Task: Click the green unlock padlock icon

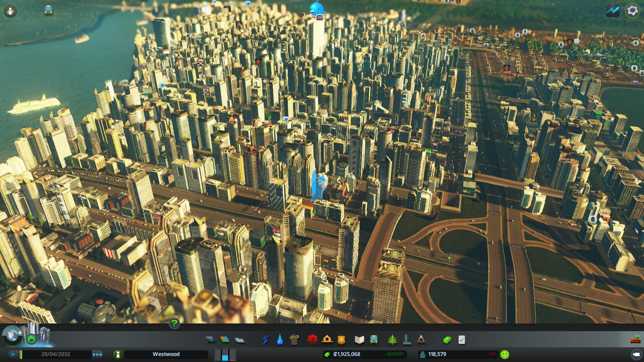Action: pyautogui.click(x=32, y=339)
